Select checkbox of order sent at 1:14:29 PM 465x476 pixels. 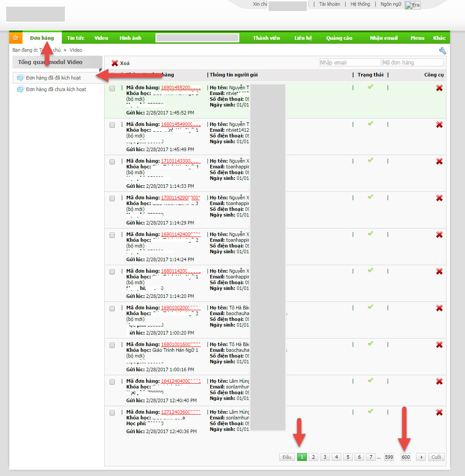(112, 198)
